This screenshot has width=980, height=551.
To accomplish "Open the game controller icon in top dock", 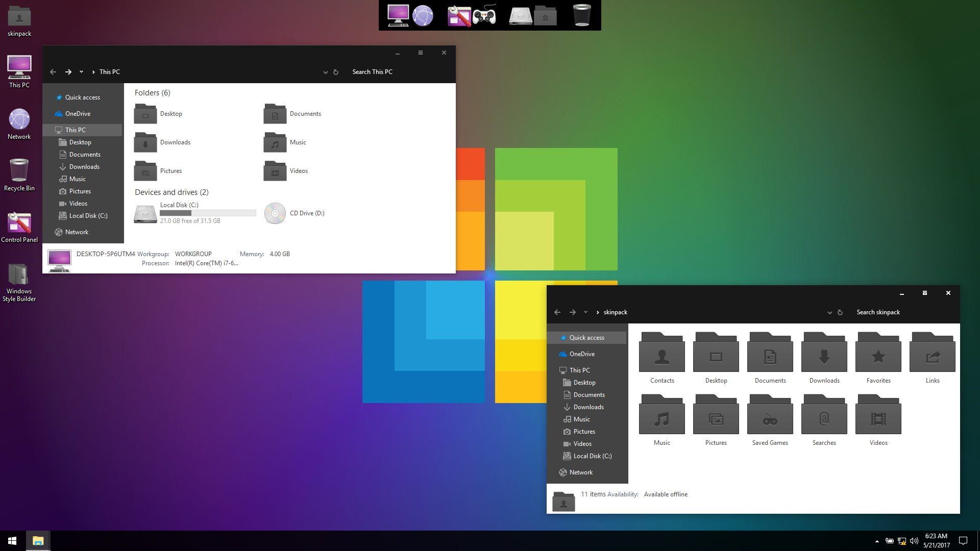I will click(x=484, y=15).
